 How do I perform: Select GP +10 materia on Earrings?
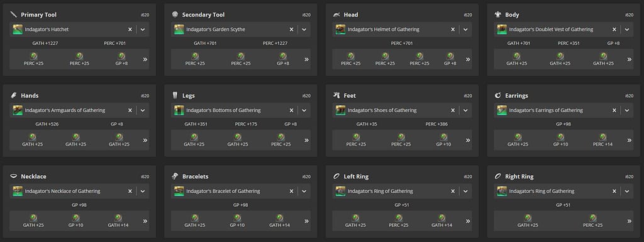(x=560, y=141)
